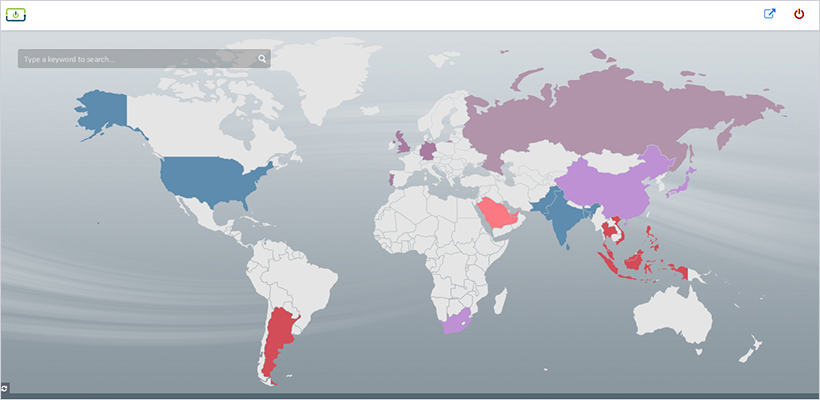This screenshot has width=820, height=400.
Task: Click the refresh icon at bottom left
Action: point(5,387)
